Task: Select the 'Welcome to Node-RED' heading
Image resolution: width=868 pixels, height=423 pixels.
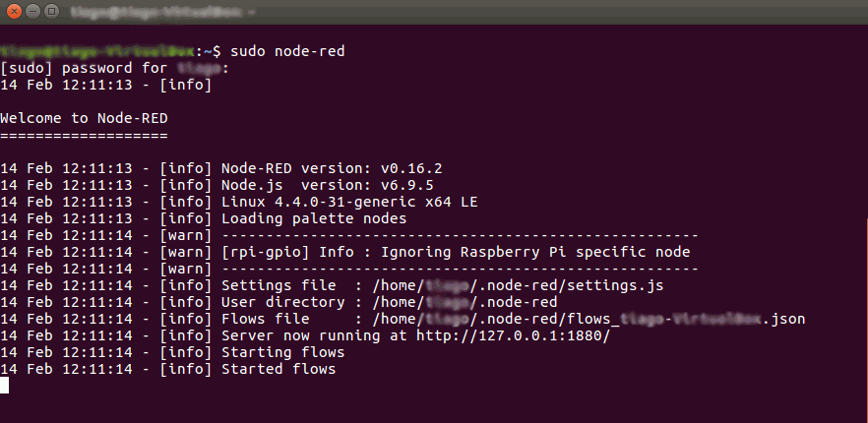Action: pos(84,118)
